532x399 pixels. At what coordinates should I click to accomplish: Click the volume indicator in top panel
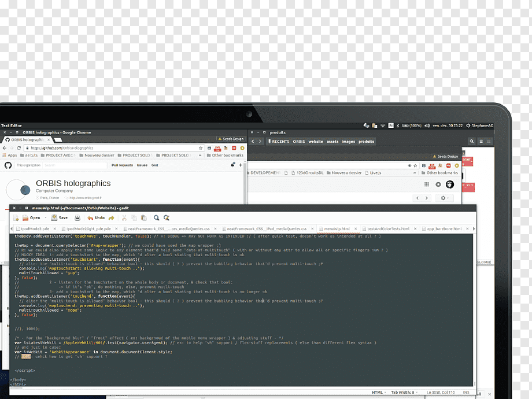tap(427, 125)
